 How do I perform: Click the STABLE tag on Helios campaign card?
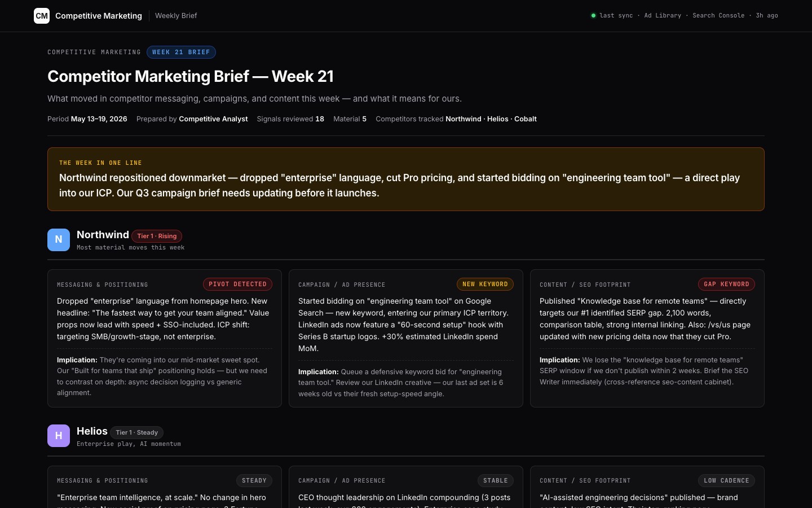(x=496, y=481)
